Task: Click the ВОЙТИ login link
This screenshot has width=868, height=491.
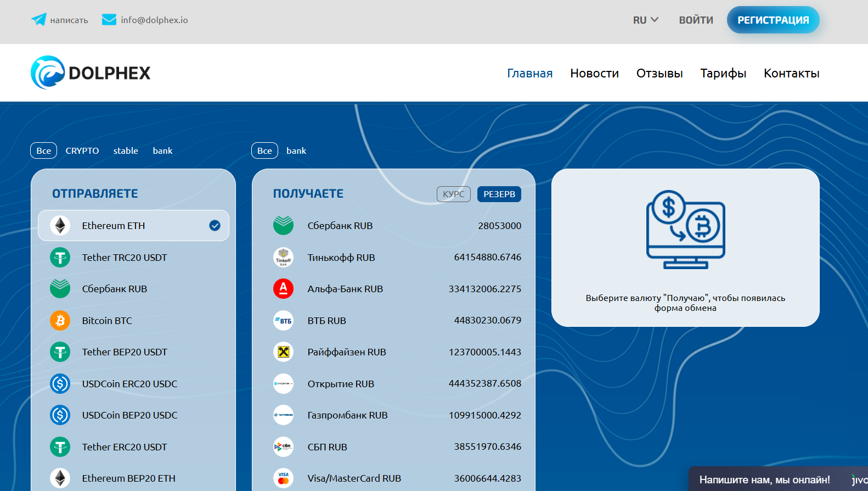Action: coord(696,20)
